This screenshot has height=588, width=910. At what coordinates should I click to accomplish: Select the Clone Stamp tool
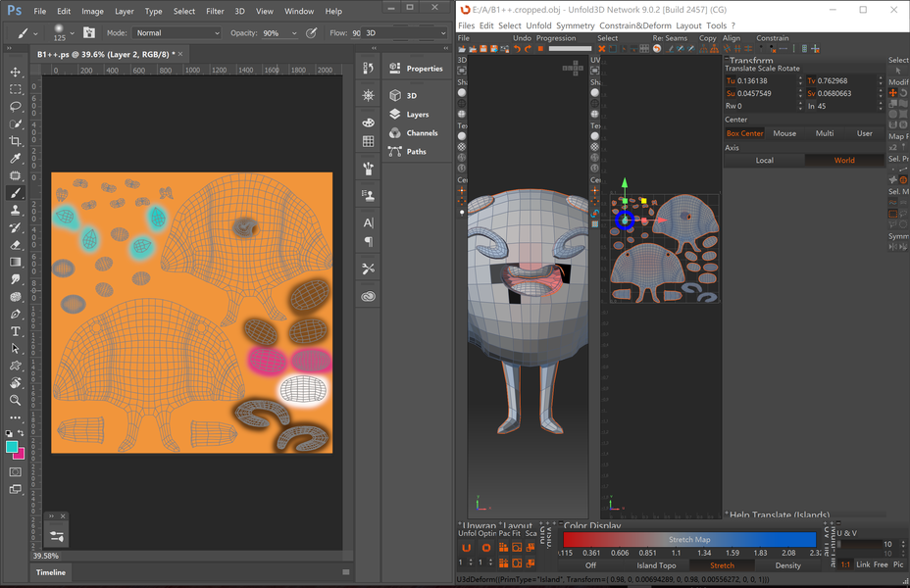tap(16, 211)
